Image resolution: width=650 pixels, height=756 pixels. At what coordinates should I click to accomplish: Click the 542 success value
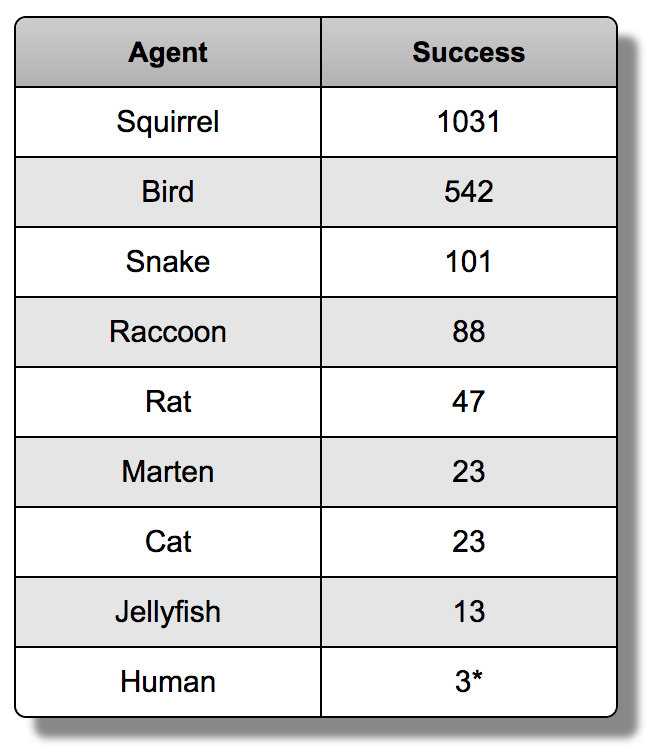469,192
